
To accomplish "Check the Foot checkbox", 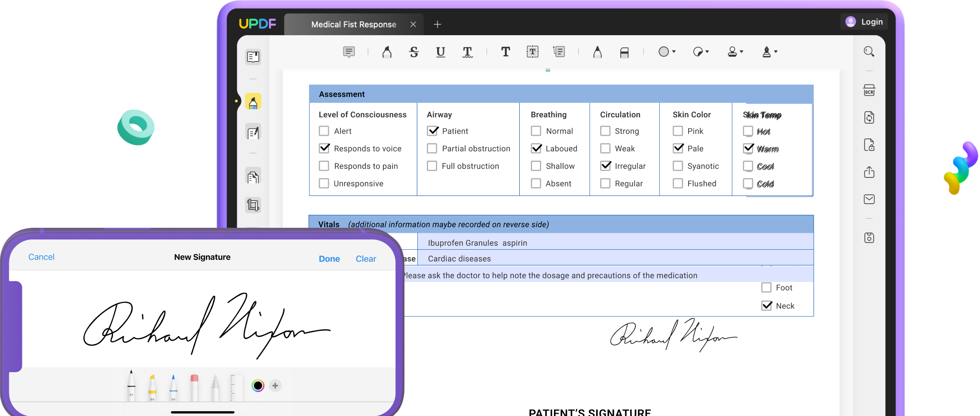I will coord(766,288).
